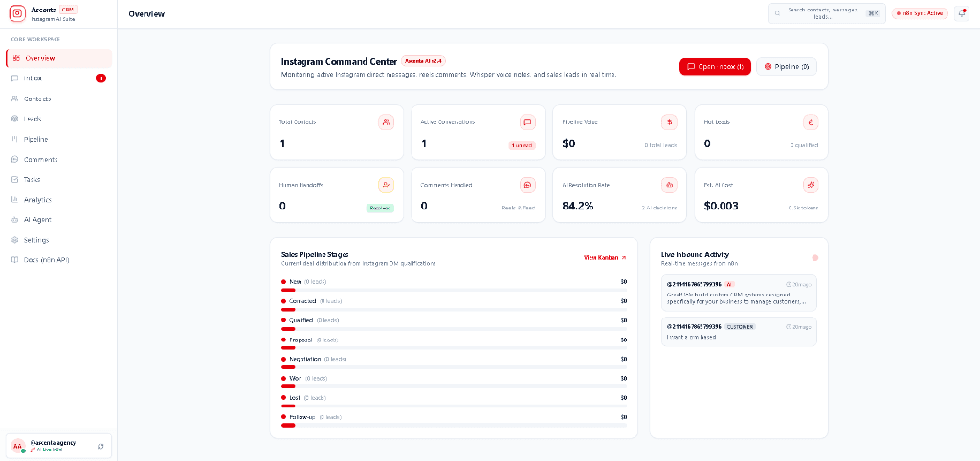The height and width of the screenshot is (461, 980).
Task: Open the View Kanban link
Action: [x=605, y=257]
